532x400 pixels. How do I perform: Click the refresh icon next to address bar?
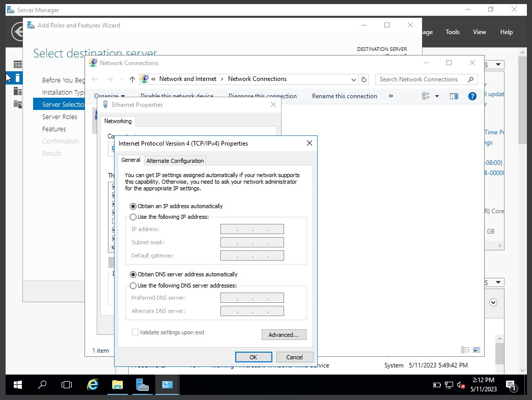(363, 79)
